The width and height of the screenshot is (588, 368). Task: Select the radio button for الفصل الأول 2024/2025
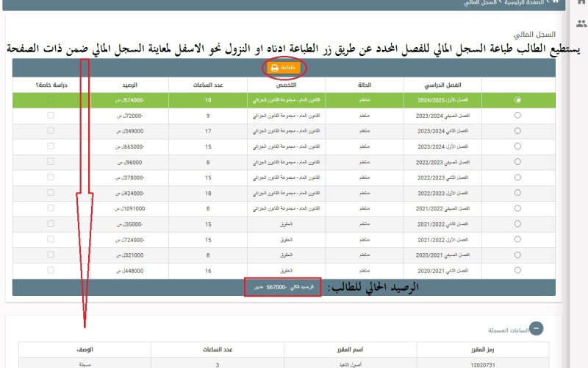click(x=518, y=99)
